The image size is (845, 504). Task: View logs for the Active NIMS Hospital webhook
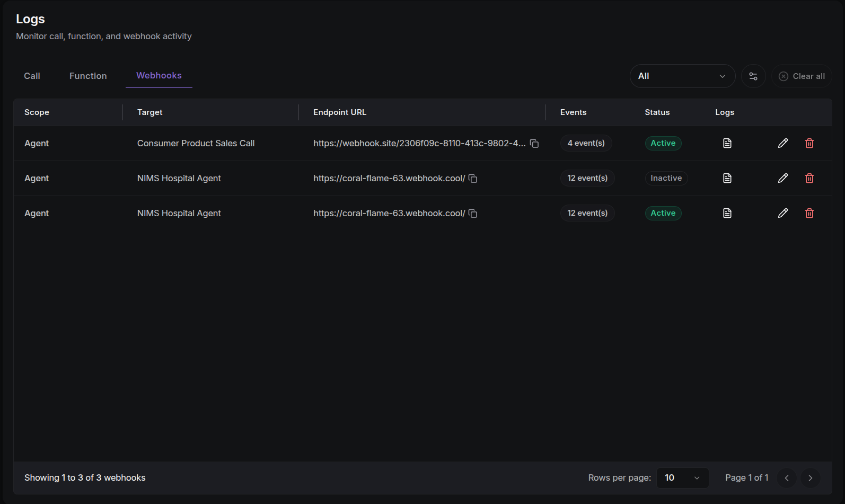pyautogui.click(x=727, y=213)
